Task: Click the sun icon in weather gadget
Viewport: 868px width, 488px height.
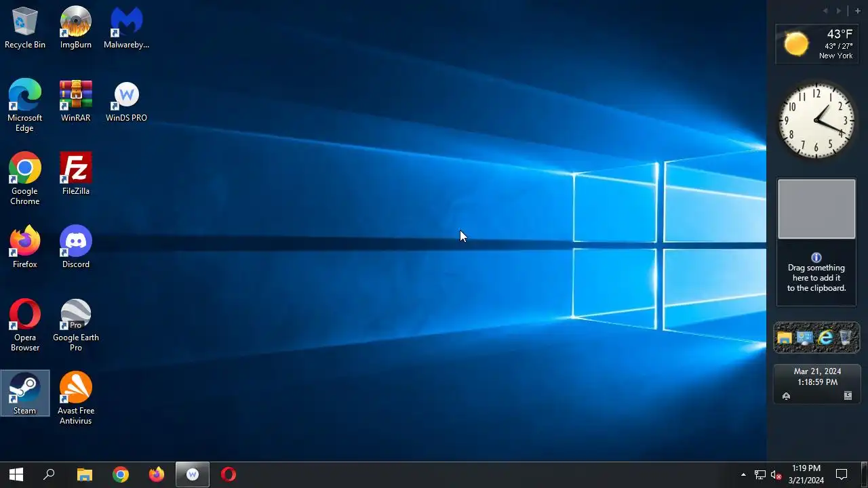Action: coord(796,44)
